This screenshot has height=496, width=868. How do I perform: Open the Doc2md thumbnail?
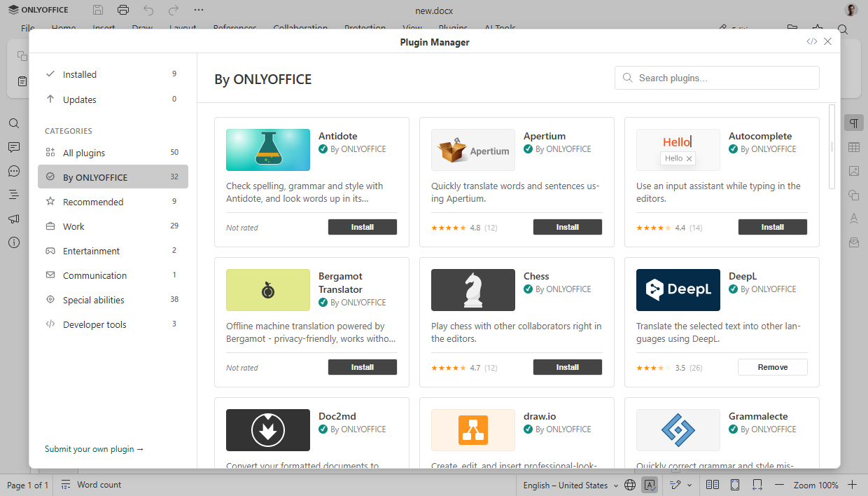pos(268,430)
